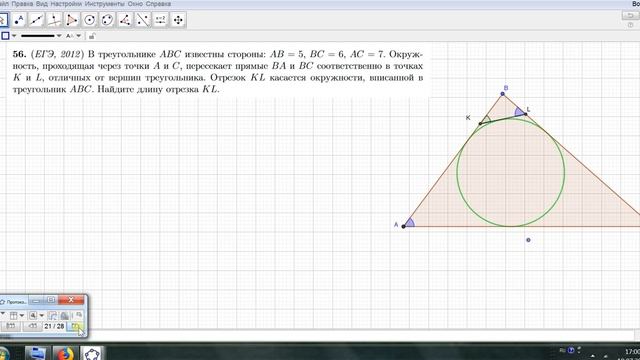Open the zoom options dropdown in protocol toolbar
The height and width of the screenshot is (360, 640).
point(42,316)
